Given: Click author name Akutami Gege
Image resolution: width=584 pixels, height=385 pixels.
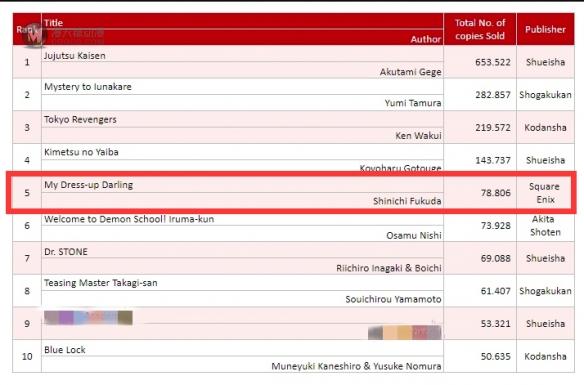Looking at the screenshot, I should point(410,72).
